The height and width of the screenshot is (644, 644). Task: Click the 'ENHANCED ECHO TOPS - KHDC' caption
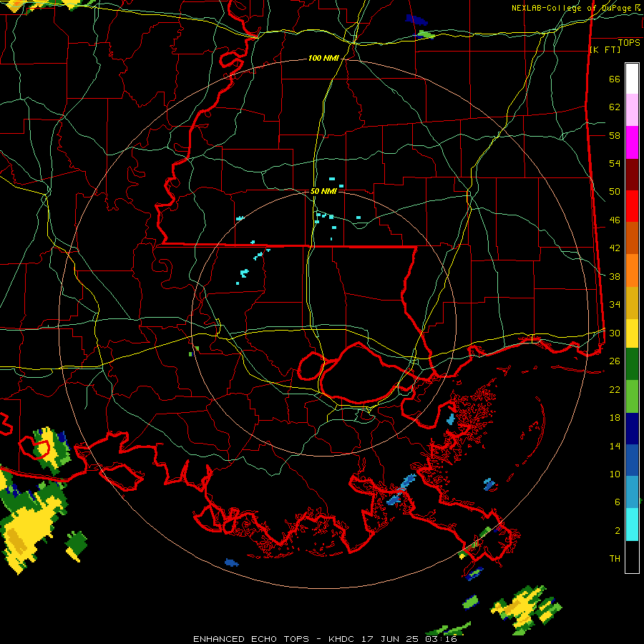point(273,639)
